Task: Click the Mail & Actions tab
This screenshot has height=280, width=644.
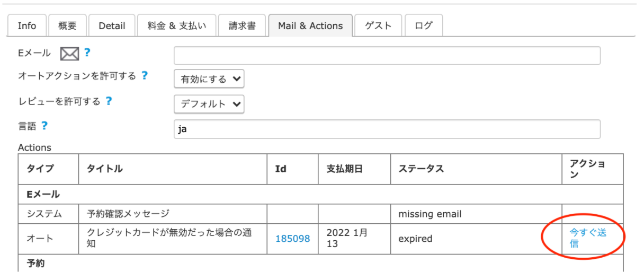Action: coord(310,25)
